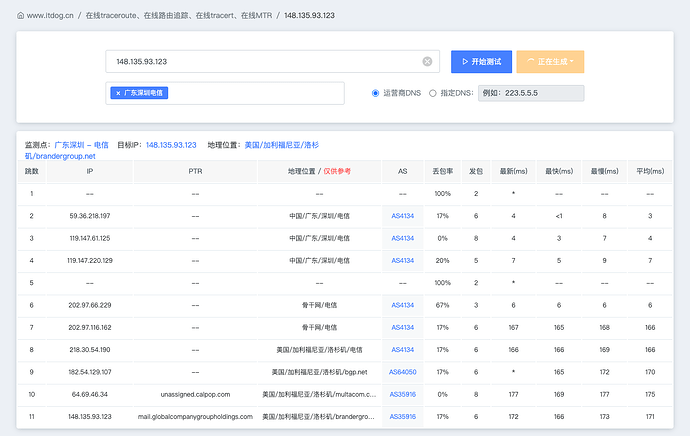Click the 20% packet loss cell
This screenshot has width=690, height=436.
pyautogui.click(x=443, y=260)
